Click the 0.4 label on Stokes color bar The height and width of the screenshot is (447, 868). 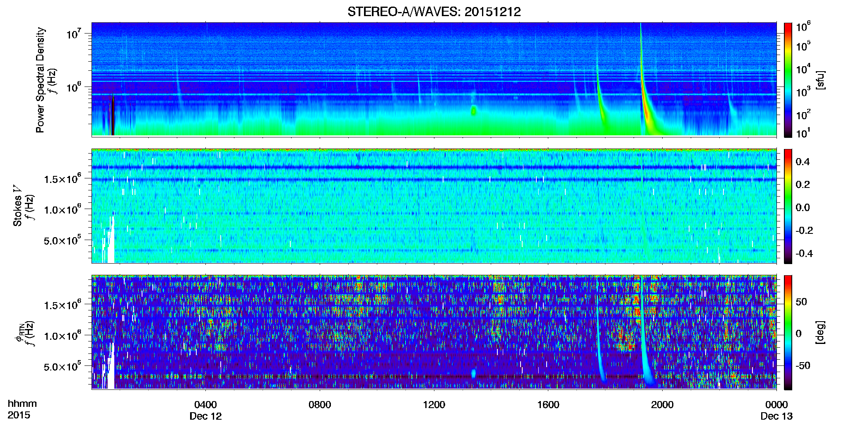point(803,162)
